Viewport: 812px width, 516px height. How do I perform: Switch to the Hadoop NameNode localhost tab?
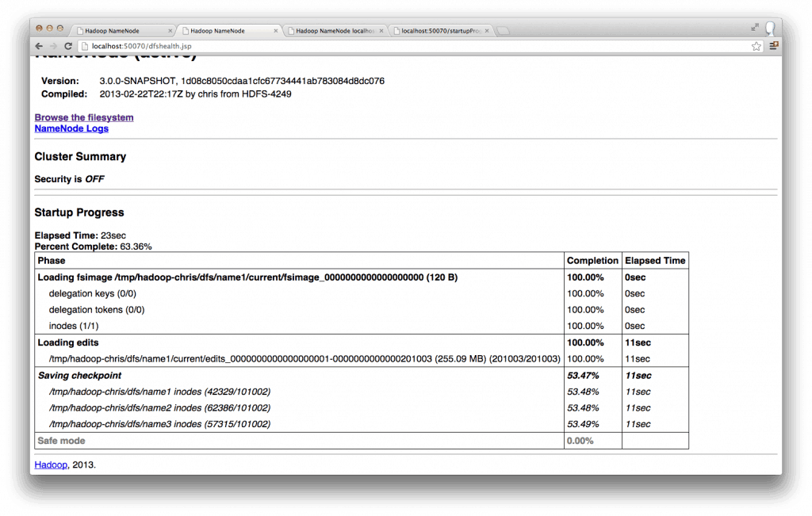pyautogui.click(x=334, y=31)
